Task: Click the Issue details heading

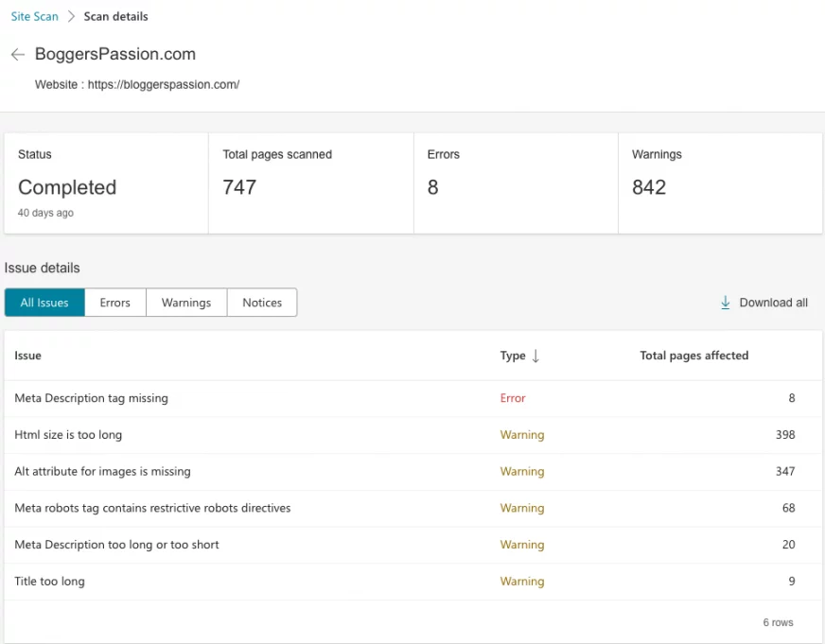Action: coord(42,269)
